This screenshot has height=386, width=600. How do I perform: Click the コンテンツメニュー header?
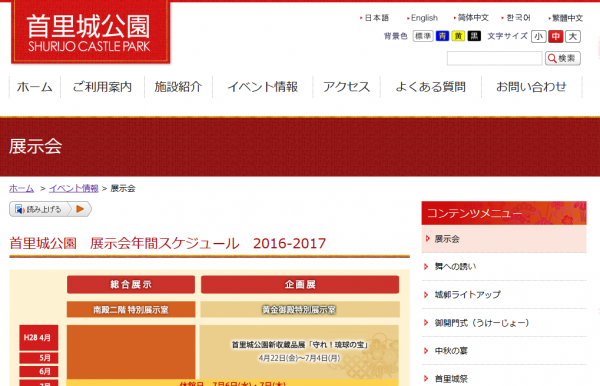pos(504,213)
